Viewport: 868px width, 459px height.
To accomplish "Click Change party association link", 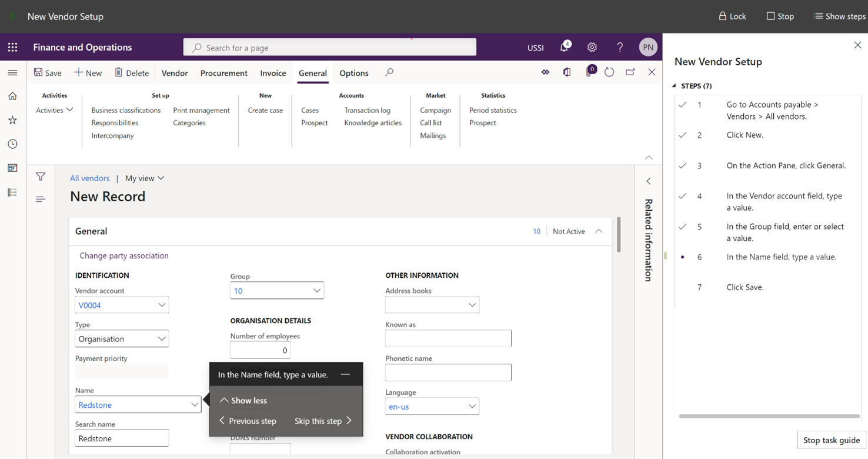I will coord(124,255).
